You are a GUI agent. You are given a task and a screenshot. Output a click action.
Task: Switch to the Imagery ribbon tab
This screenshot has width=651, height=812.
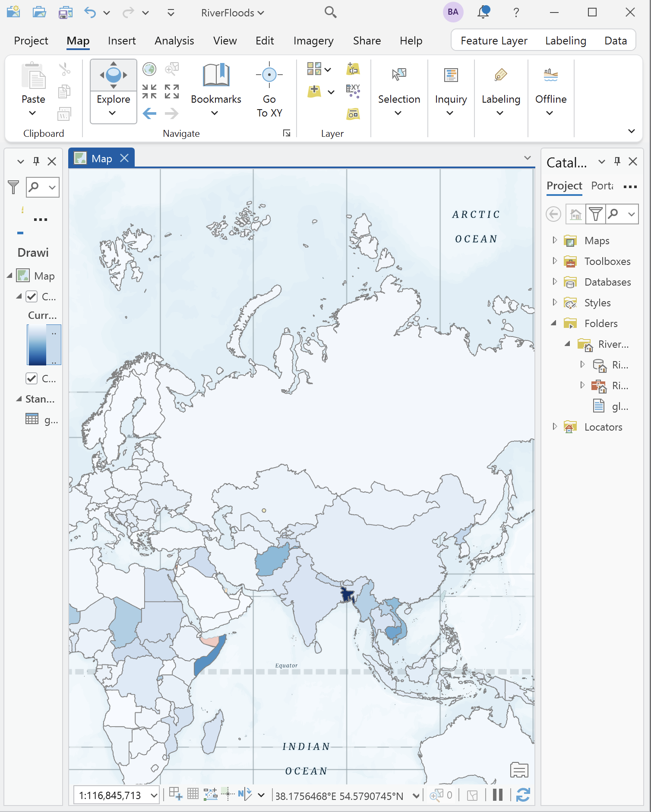(x=313, y=41)
